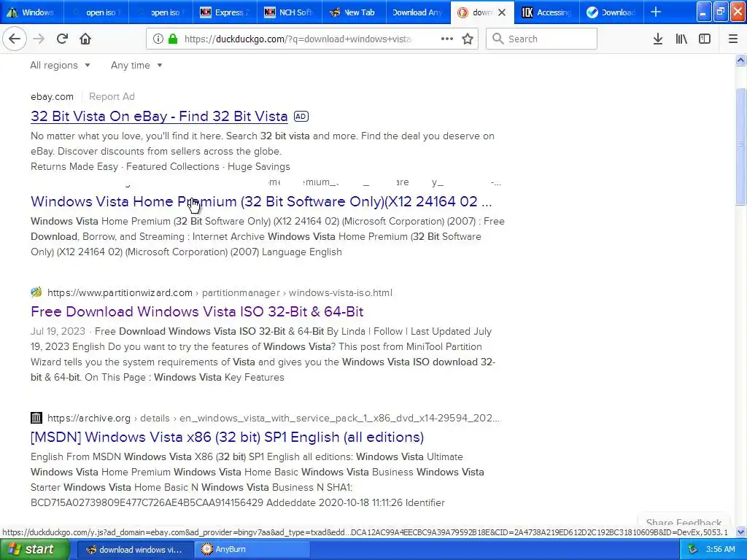The width and height of the screenshot is (747, 560).
Task: Switch to the Windows tab
Action: pyautogui.click(x=31, y=12)
